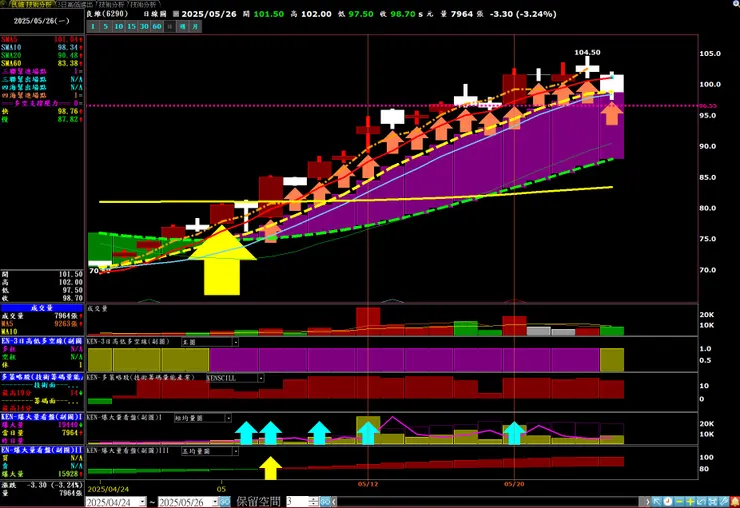The image size is (740, 508).
Task: Select the 15-minute interval button
Action: 131,27
